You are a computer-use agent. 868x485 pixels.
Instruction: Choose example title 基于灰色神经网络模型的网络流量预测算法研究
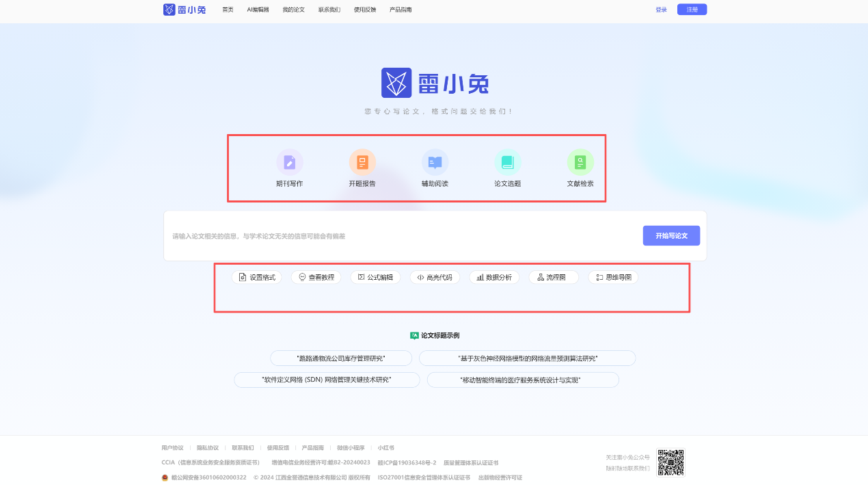point(528,358)
